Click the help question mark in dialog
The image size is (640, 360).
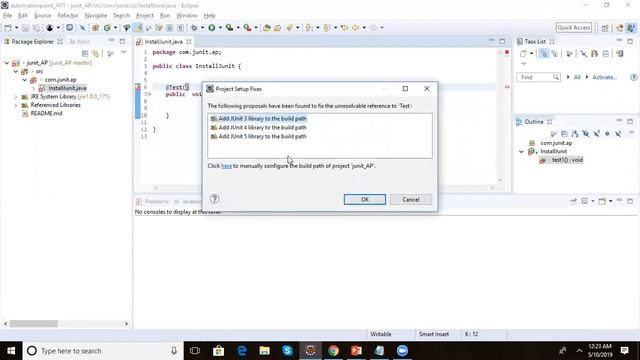[x=214, y=199]
